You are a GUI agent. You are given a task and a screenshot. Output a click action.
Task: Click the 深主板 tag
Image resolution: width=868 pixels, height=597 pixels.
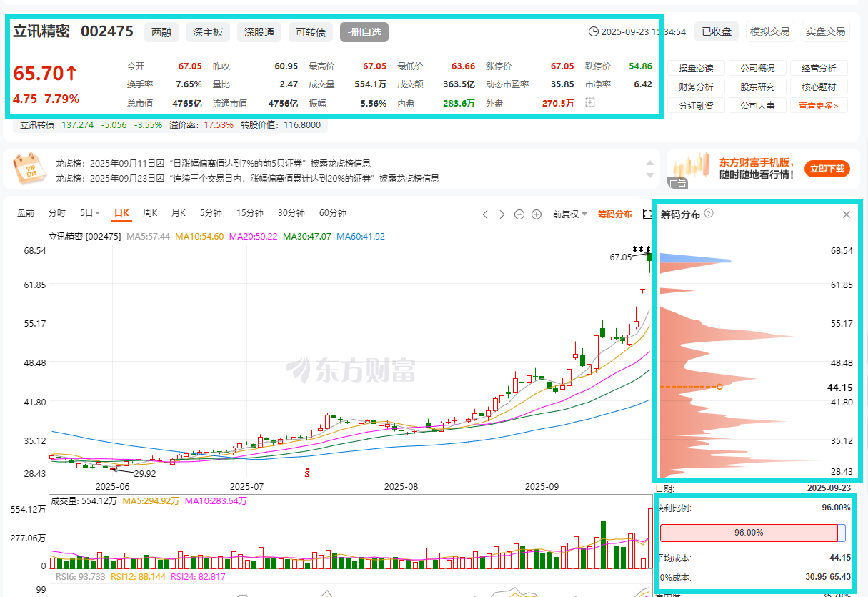pos(209,31)
